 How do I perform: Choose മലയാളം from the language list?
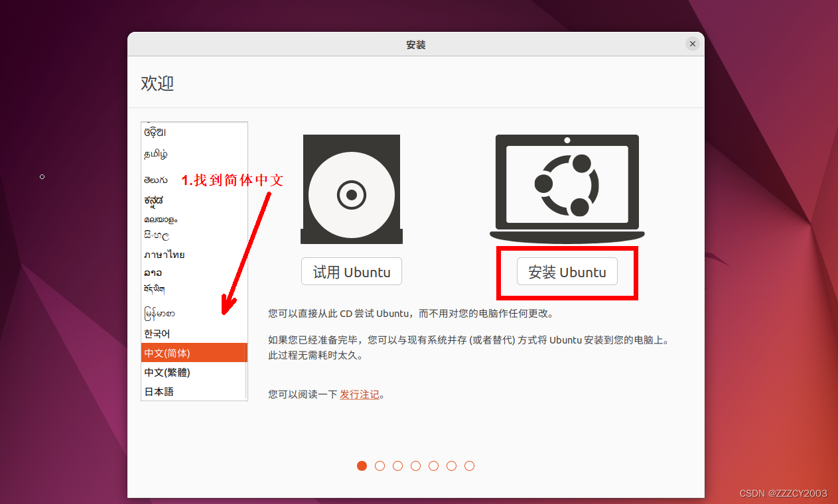pos(161,219)
